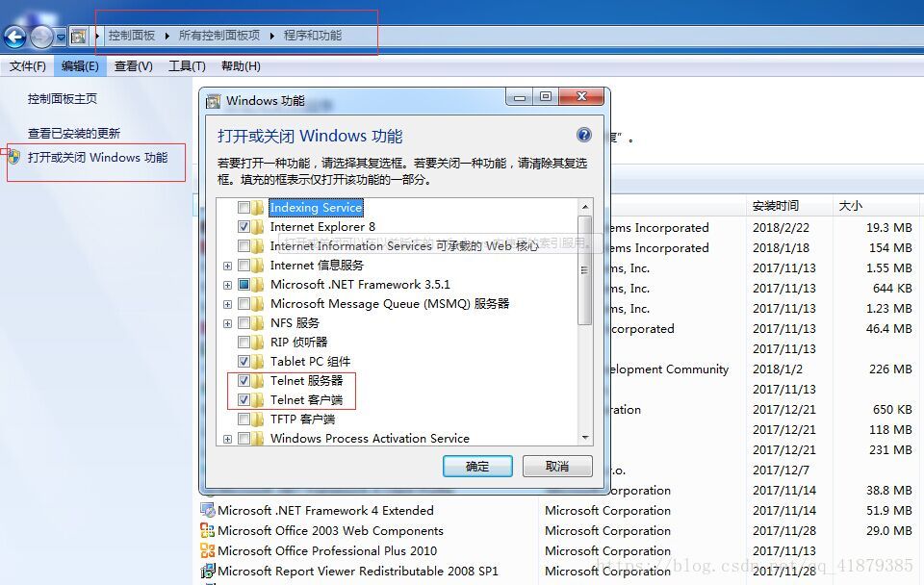Select the NFS 服务 checkbox
This screenshot has height=585, width=924.
[244, 323]
